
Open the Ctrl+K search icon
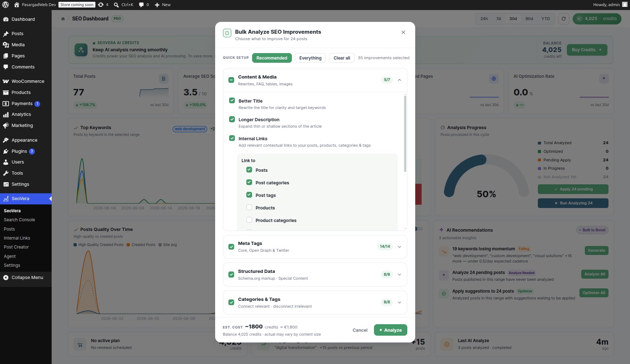point(116,5)
